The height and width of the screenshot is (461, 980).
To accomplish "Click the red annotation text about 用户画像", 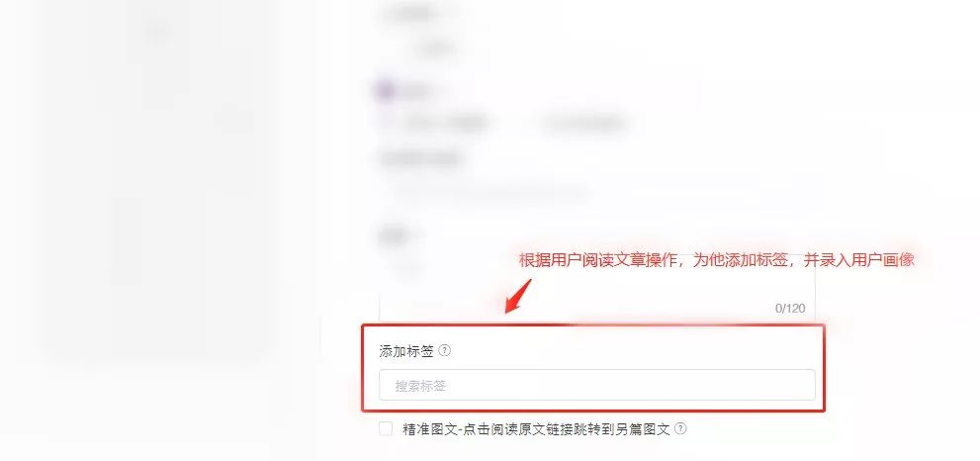I will click(x=716, y=260).
